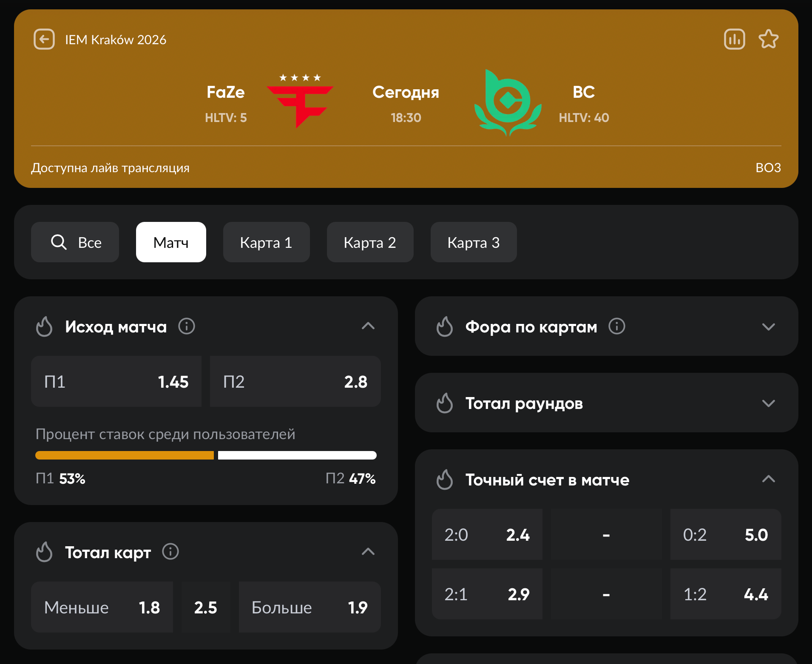The image size is (812, 664).
Task: Click the info icon next to Исход матча
Action: [187, 326]
